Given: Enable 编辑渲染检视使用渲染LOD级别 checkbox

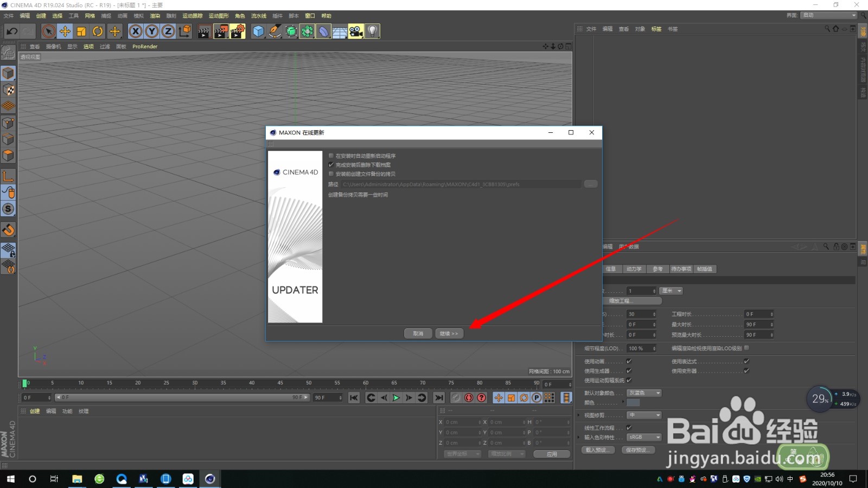Looking at the screenshot, I should click(x=746, y=348).
